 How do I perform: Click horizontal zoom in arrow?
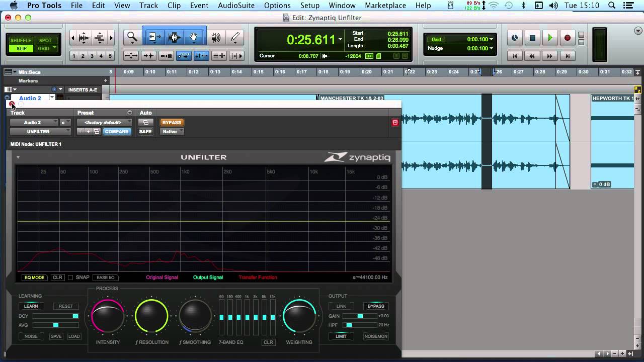111,37
